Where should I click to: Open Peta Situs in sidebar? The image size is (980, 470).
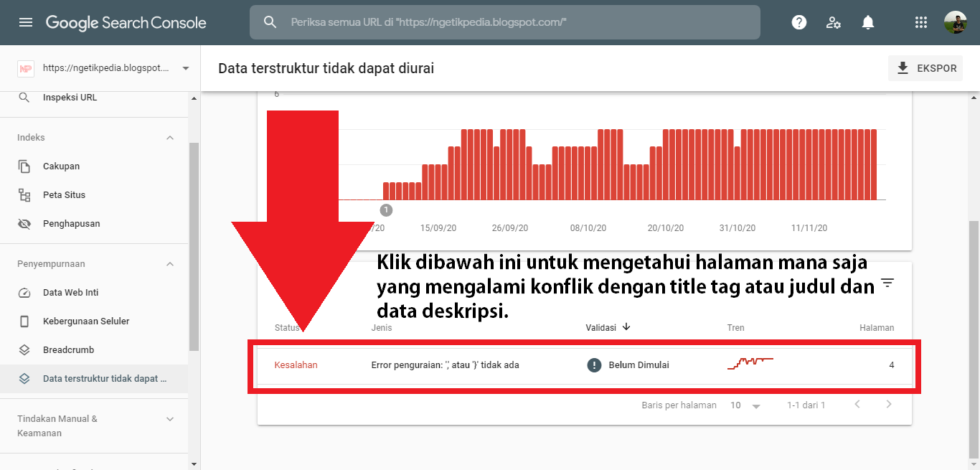click(x=94, y=195)
